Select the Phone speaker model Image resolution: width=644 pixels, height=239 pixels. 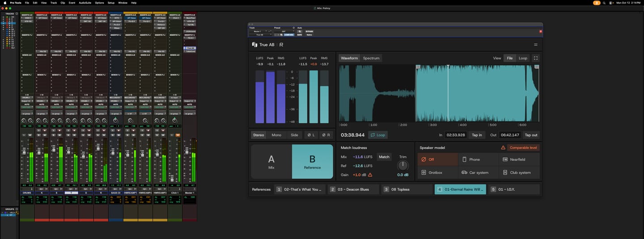478,159
